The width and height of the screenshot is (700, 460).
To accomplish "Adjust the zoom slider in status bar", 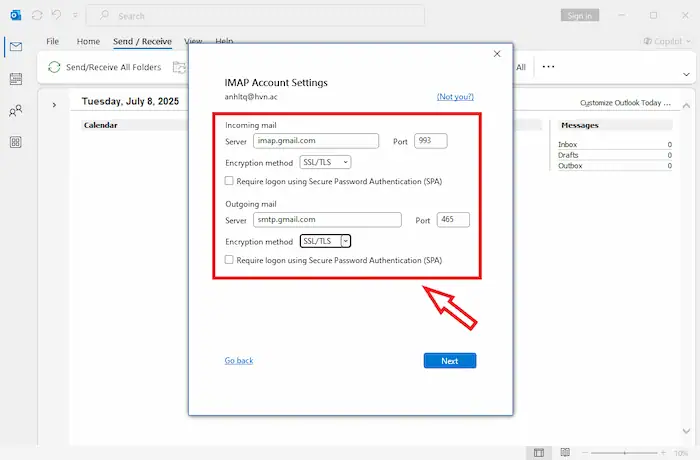I will coord(625,452).
